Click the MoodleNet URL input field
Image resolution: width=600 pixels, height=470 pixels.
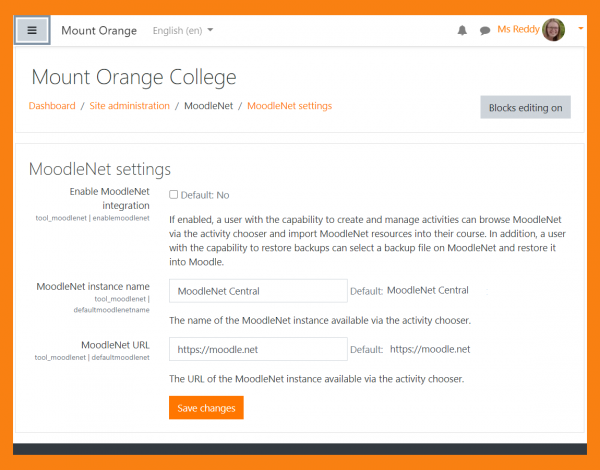tap(258, 350)
